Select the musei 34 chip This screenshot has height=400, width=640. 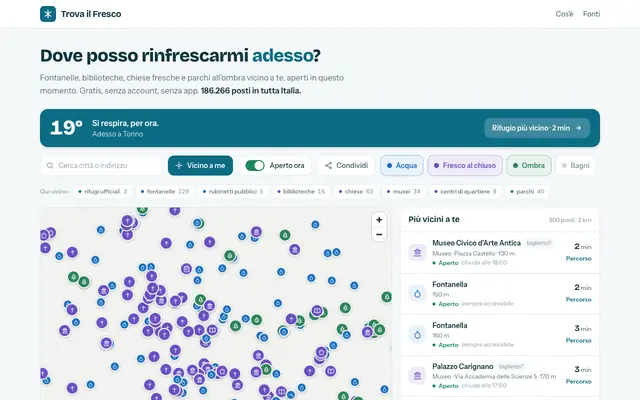pyautogui.click(x=404, y=191)
